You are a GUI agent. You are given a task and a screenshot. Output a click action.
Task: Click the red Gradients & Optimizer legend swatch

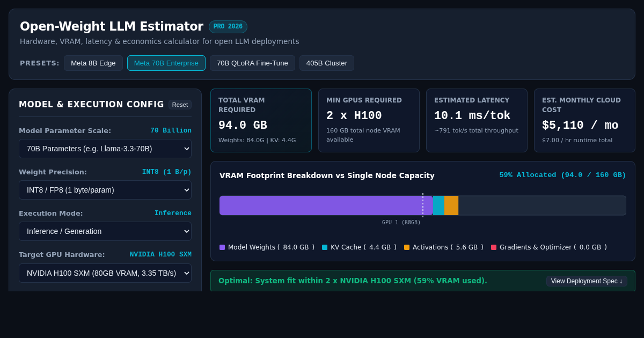(x=494, y=247)
